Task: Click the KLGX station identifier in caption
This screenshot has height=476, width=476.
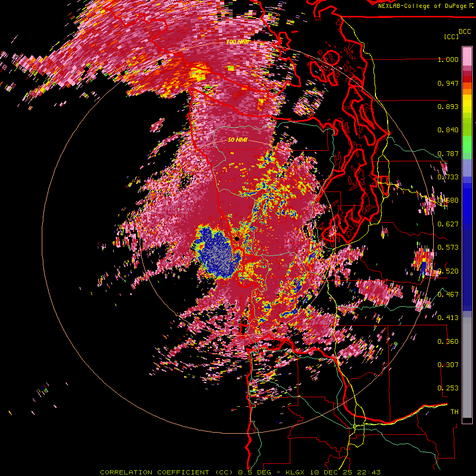Action: click(x=296, y=472)
